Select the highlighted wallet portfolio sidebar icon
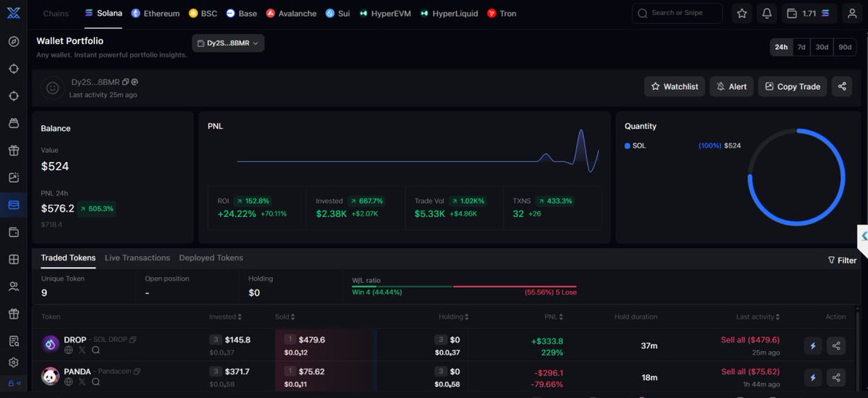 pos(14,205)
